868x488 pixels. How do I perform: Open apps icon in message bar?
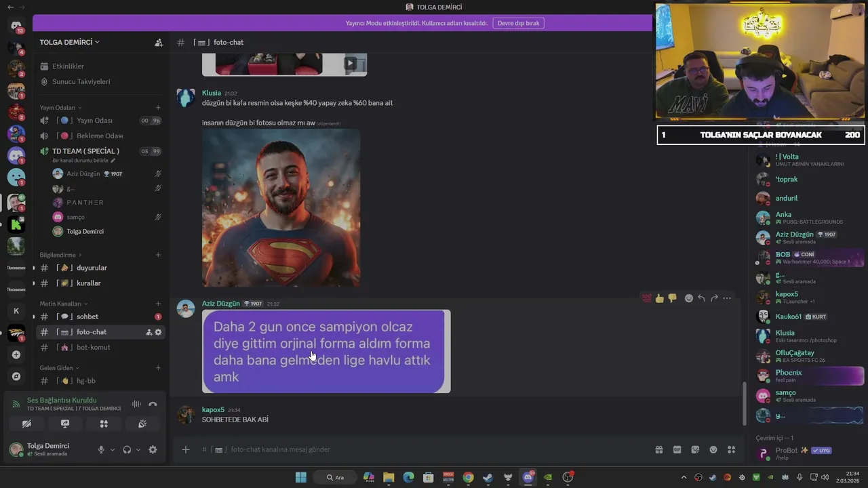click(x=731, y=449)
